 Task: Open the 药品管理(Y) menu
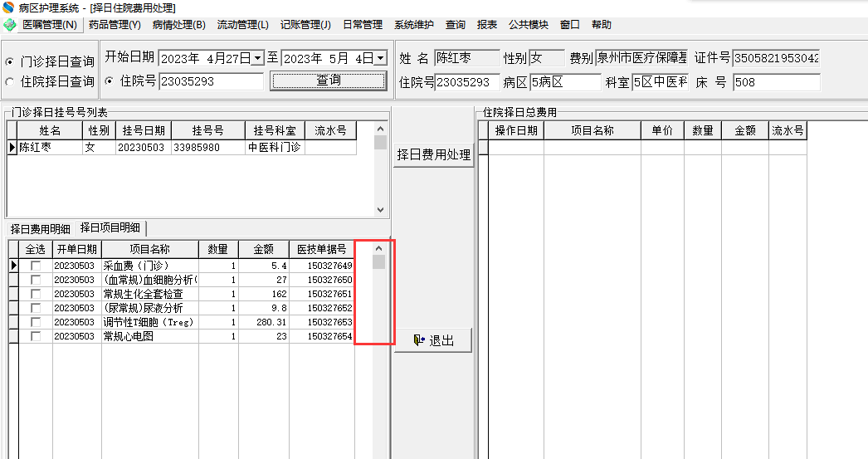pyautogui.click(x=115, y=25)
